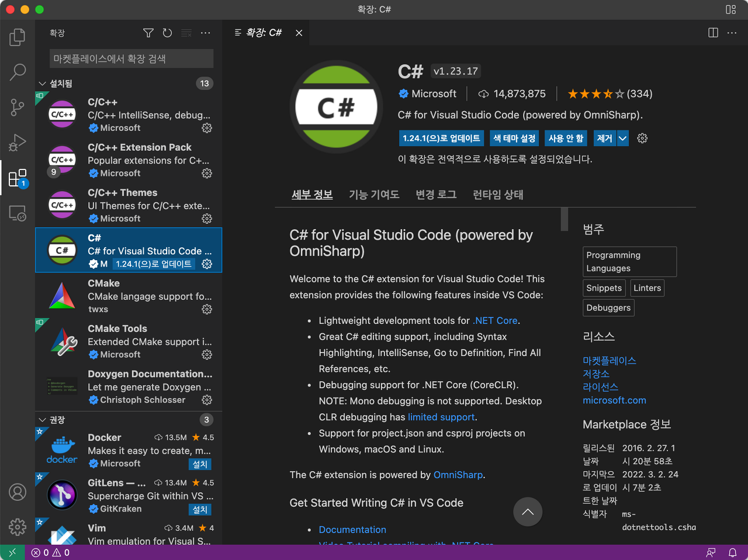
Task: Update C# from the sidebar list item
Action: tap(154, 264)
